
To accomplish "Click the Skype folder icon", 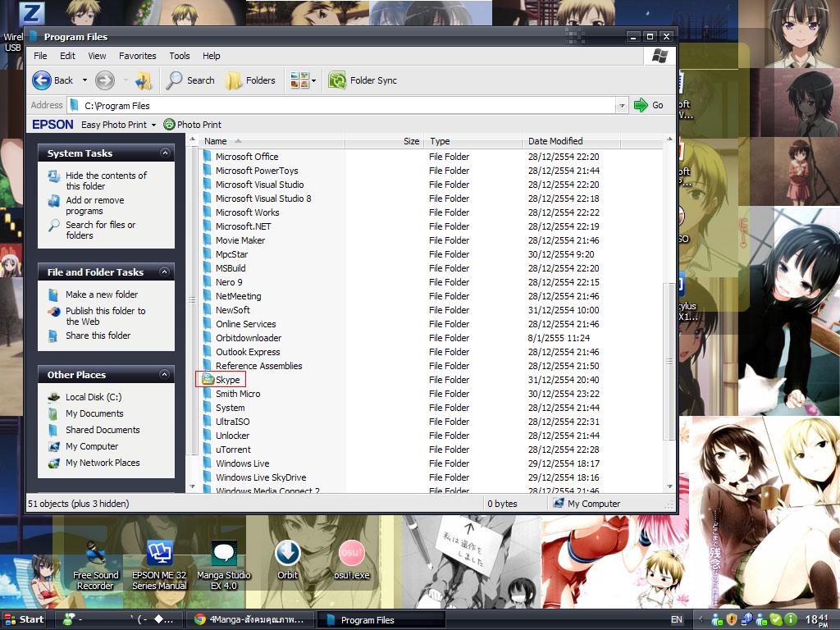I will point(208,379).
